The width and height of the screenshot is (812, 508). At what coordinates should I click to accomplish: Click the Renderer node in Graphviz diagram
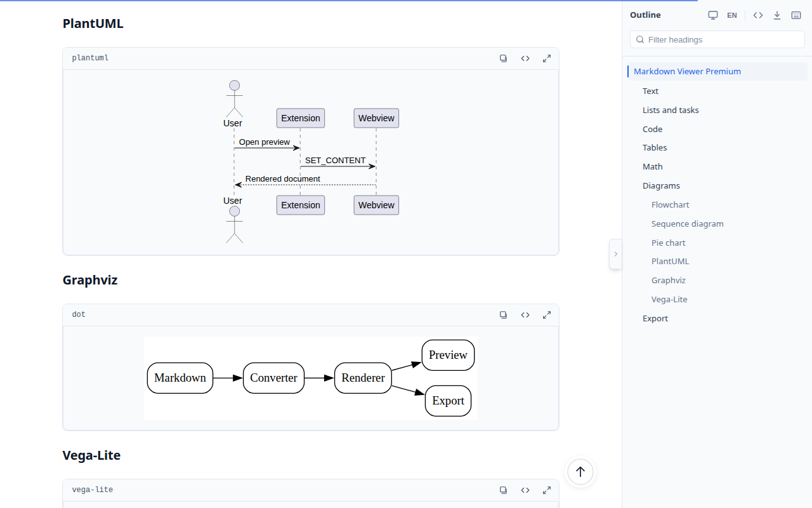pos(363,378)
